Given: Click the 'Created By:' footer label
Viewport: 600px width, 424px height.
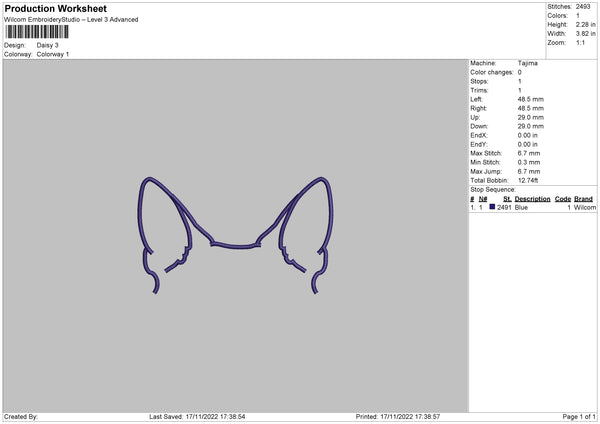Looking at the screenshot, I should 21,417.
